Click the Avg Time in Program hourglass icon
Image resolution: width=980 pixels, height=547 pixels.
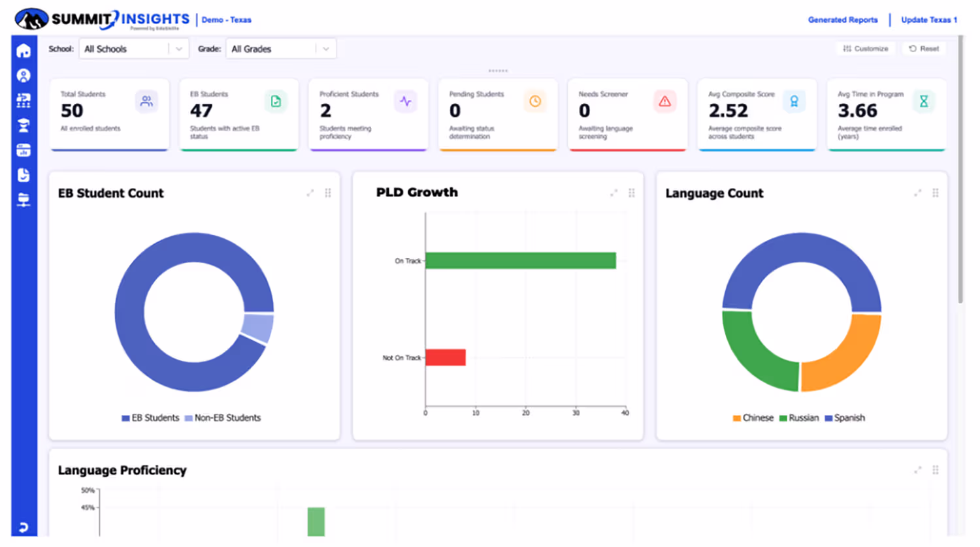924,101
